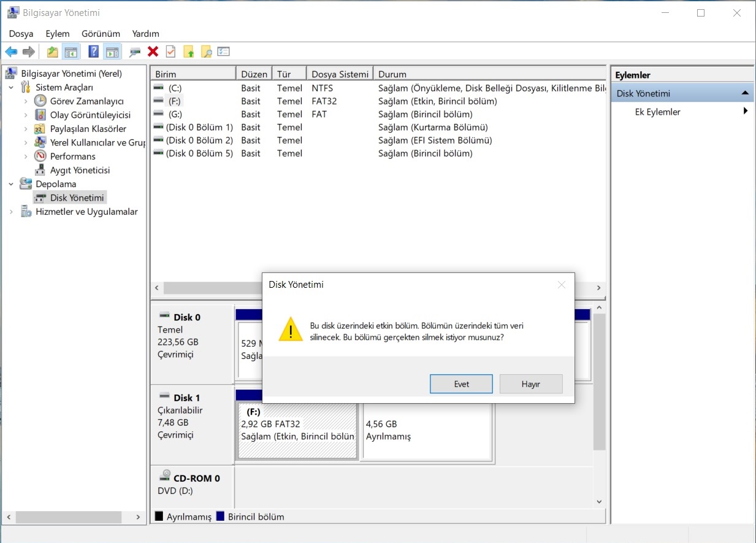
Task: Open the Yardım menu
Action: [146, 34]
